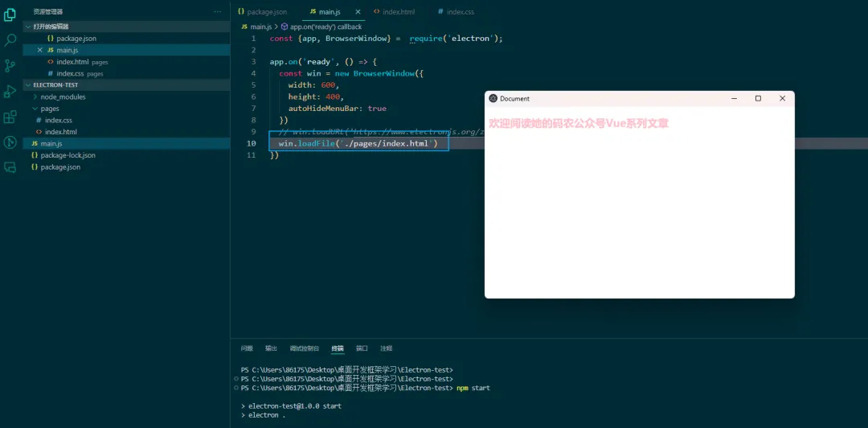
Task: Click autoHideMenuBar: true on line 7
Action: point(337,108)
